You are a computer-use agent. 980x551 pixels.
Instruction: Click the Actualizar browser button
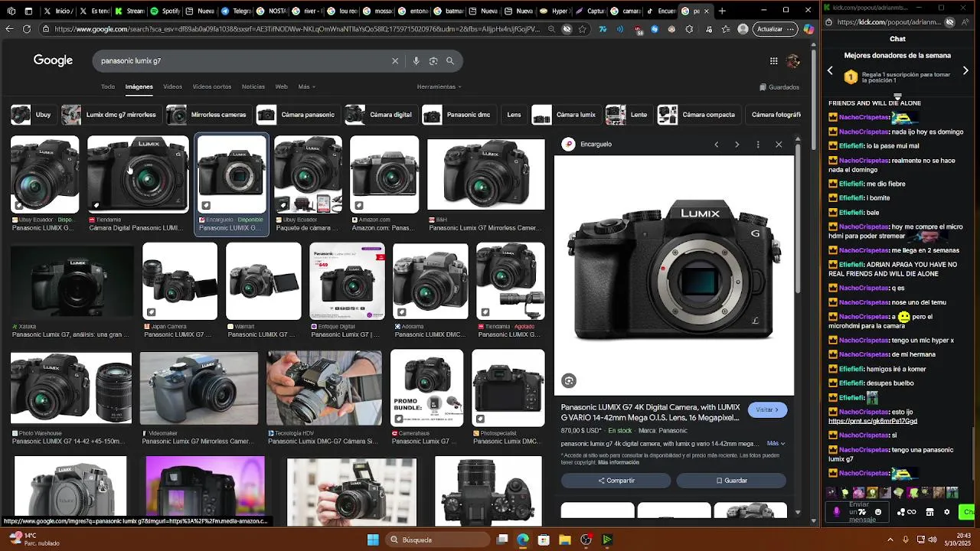[776, 29]
